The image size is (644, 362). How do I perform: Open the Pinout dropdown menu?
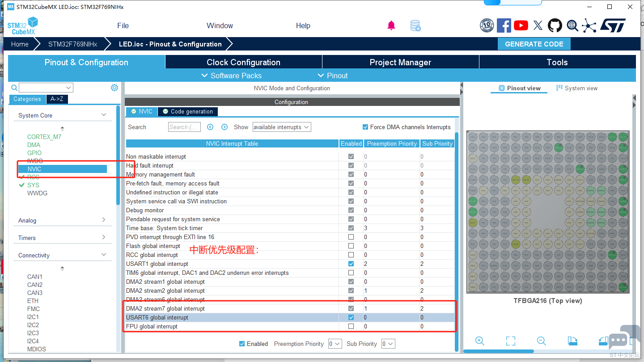click(333, 76)
